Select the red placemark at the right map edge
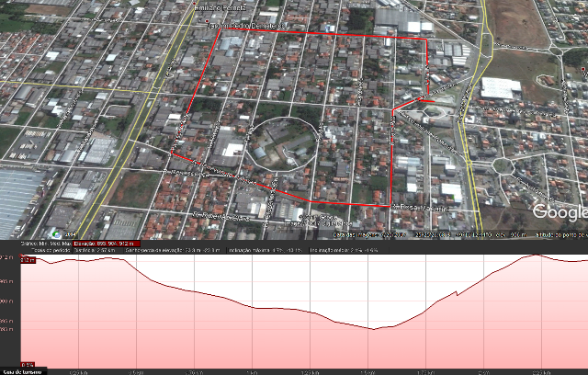The height and width of the screenshot is (375, 588). pos(583,69)
